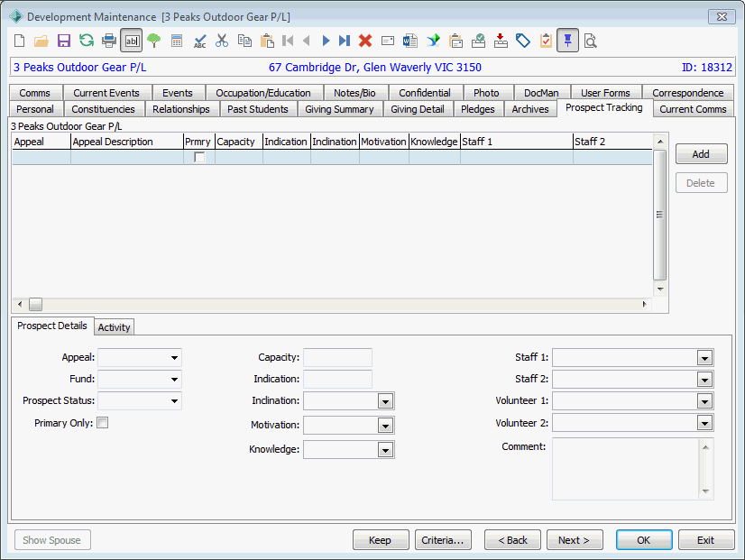Go to the next record with the blue arrow
The width and height of the screenshot is (745, 560).
click(x=326, y=41)
